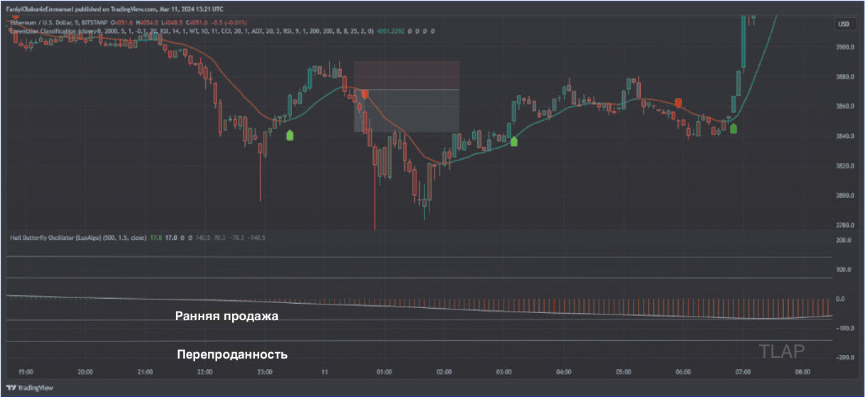The image size is (868, 397).
Task: Click the 3800.0 price axis label
Action: pos(845,196)
